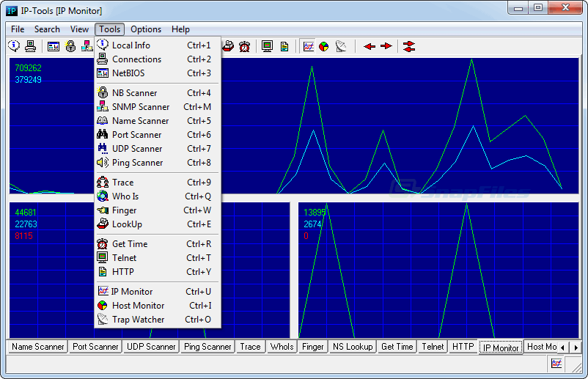The image size is (588, 379).
Task: Click the double red arrows toolbar icon
Action: point(409,46)
